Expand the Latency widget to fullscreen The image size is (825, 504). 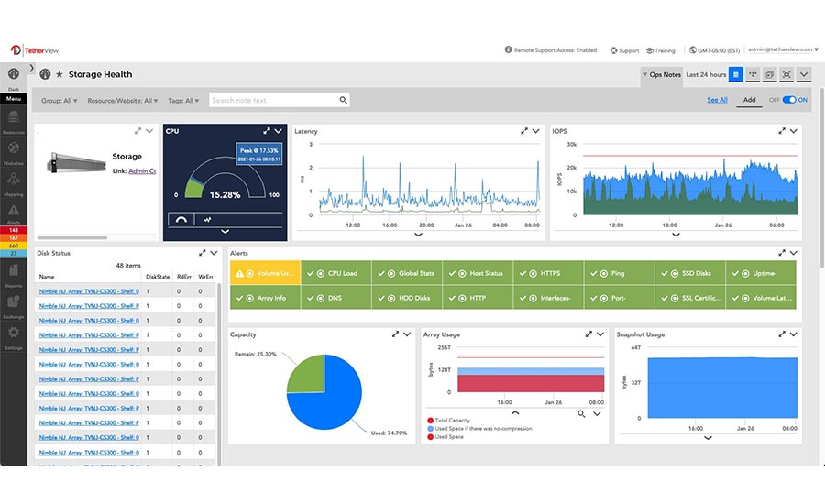[x=524, y=131]
